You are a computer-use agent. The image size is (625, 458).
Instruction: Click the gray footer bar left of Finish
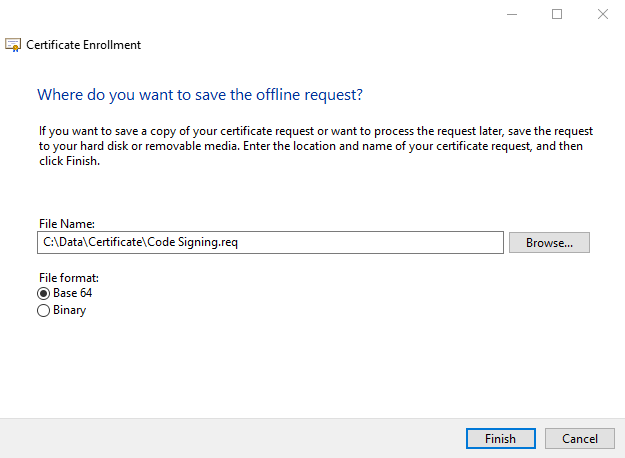pyautogui.click(x=231, y=438)
